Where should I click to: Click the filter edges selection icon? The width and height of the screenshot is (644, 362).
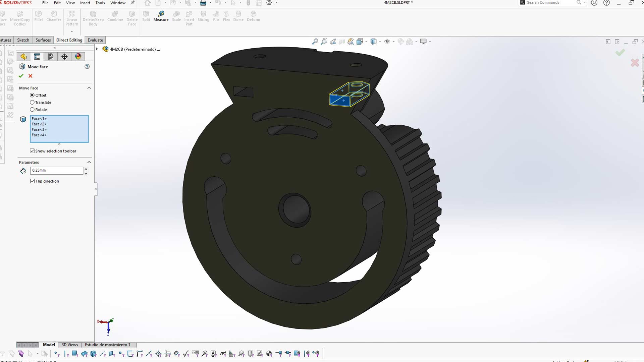coord(66,354)
